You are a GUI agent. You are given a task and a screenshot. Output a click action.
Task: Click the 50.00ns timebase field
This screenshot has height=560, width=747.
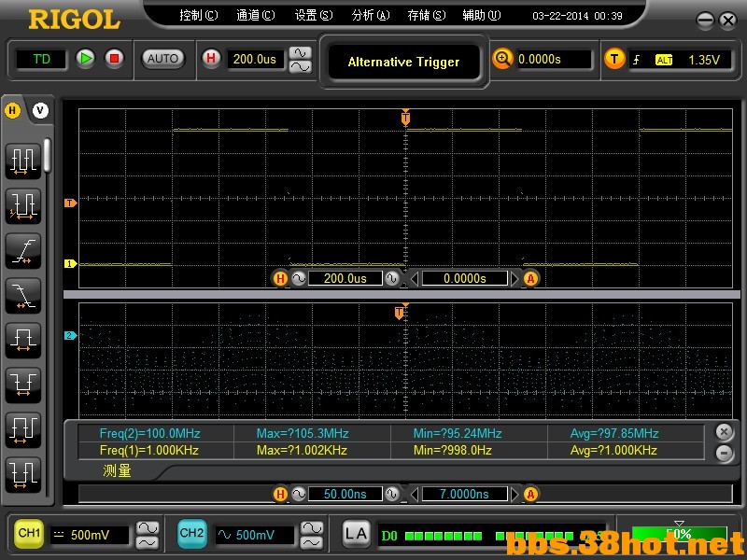click(345, 495)
